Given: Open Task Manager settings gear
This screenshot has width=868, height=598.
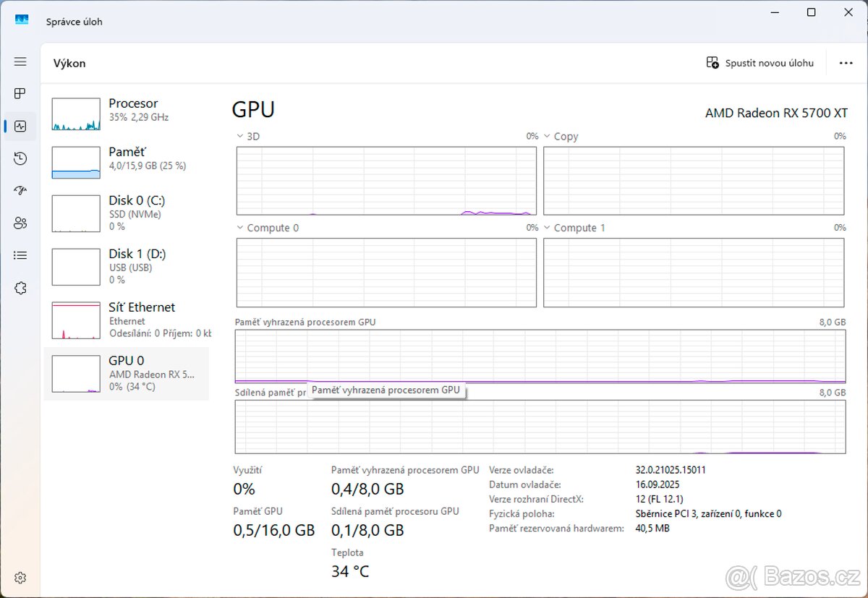Looking at the screenshot, I should [x=20, y=577].
